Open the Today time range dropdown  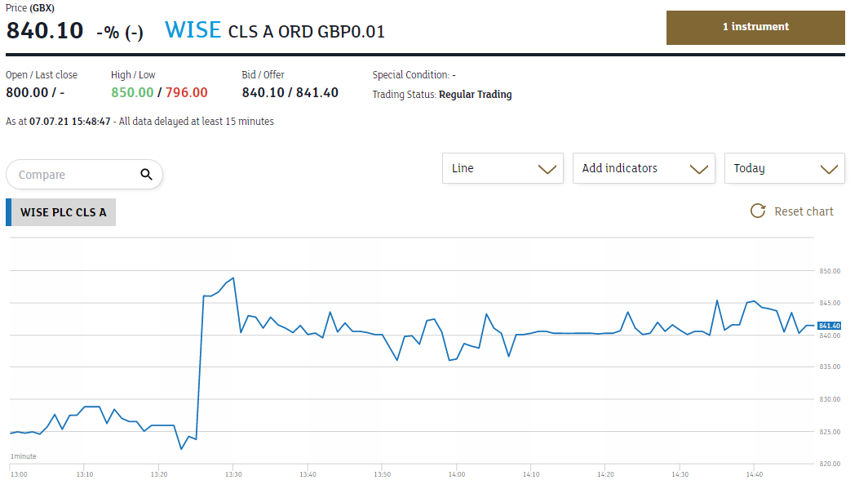(x=785, y=168)
